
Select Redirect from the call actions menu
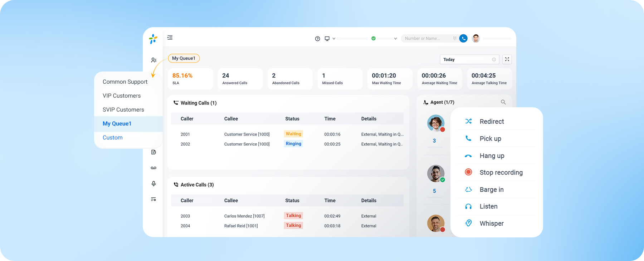click(x=492, y=122)
